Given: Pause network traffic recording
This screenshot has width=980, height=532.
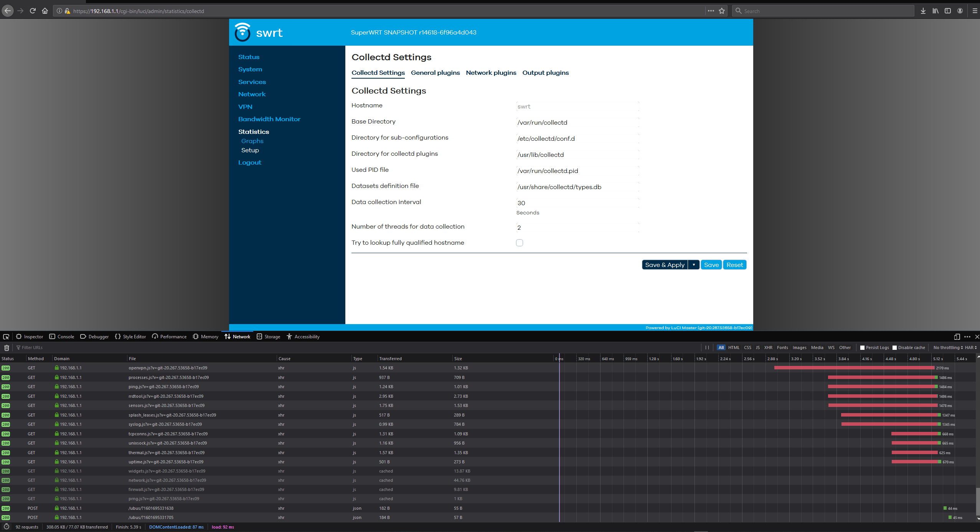Looking at the screenshot, I should [707, 348].
